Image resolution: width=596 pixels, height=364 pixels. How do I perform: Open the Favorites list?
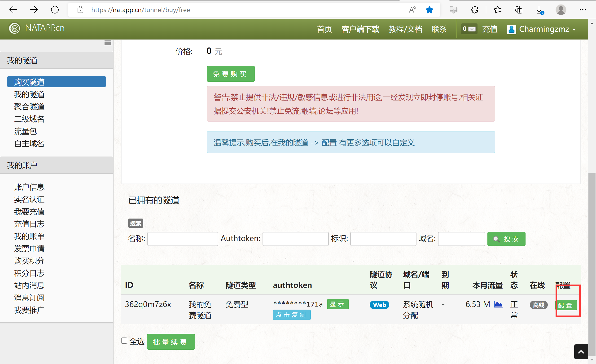coord(498,10)
